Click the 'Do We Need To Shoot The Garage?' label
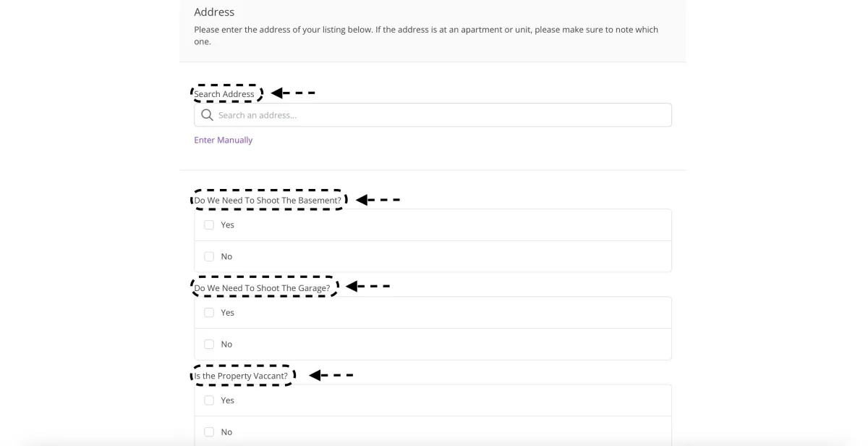Image resolution: width=868 pixels, height=446 pixels. click(262, 288)
